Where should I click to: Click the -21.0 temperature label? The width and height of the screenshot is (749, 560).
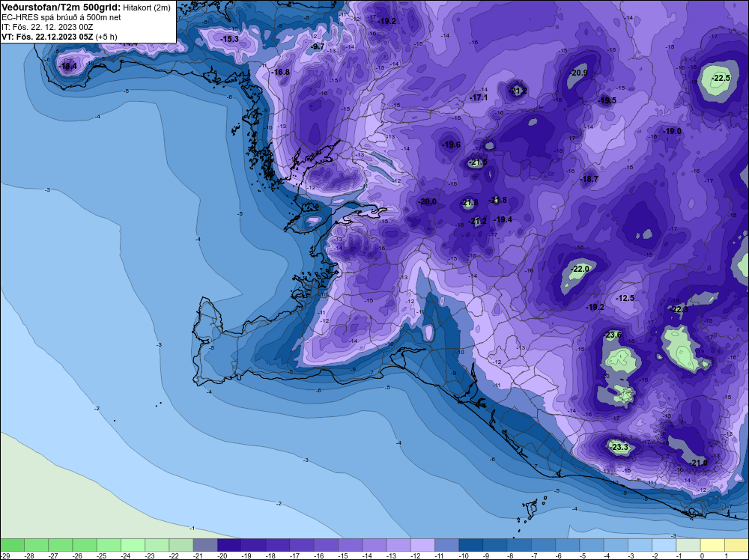pos(699,463)
